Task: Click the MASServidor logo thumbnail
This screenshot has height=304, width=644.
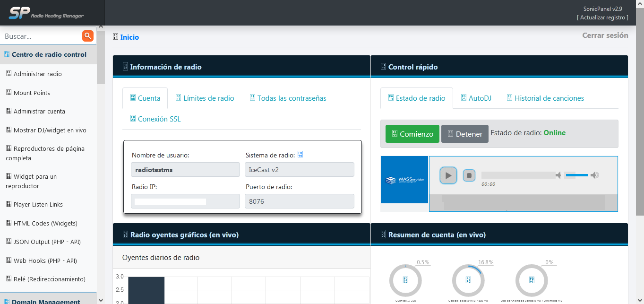Action: pos(404,180)
